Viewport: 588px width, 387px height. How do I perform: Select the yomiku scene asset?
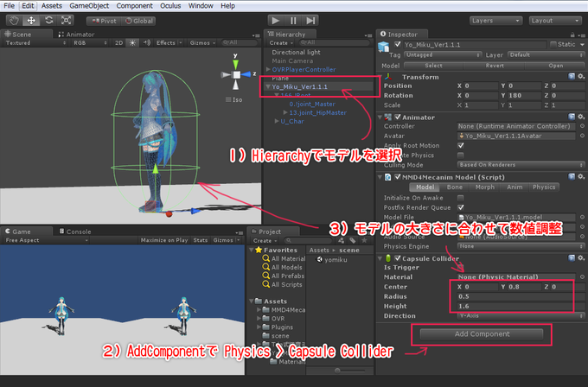332,260
